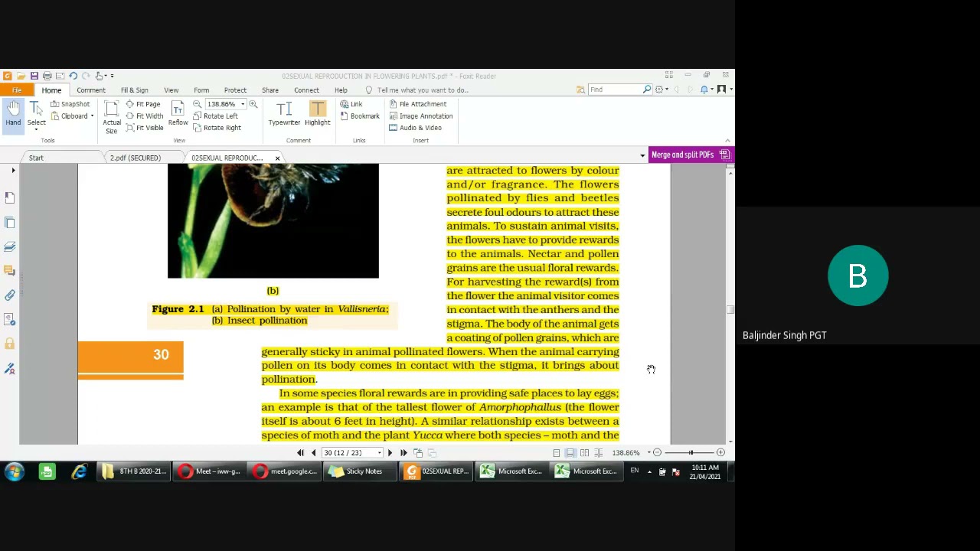Undo the last action
Screen dimensions: 980x551
(x=73, y=76)
